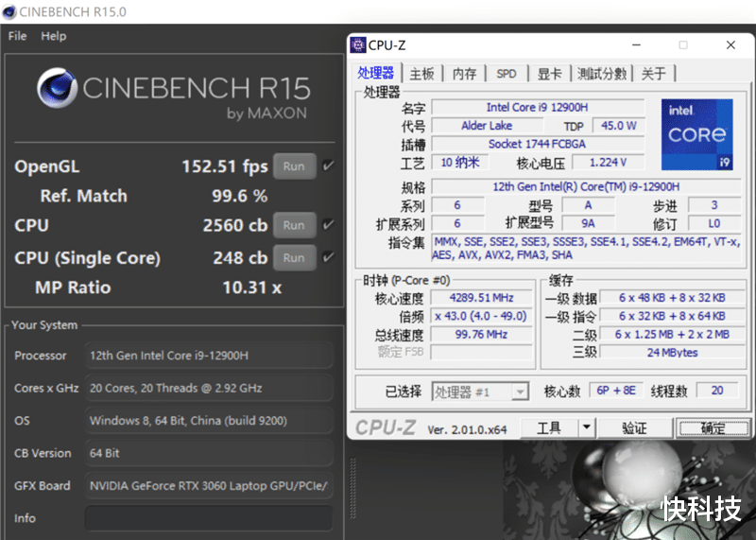This screenshot has height=540, width=756.
Task: Click the Intel Core i9 logo badge
Action: (x=696, y=134)
